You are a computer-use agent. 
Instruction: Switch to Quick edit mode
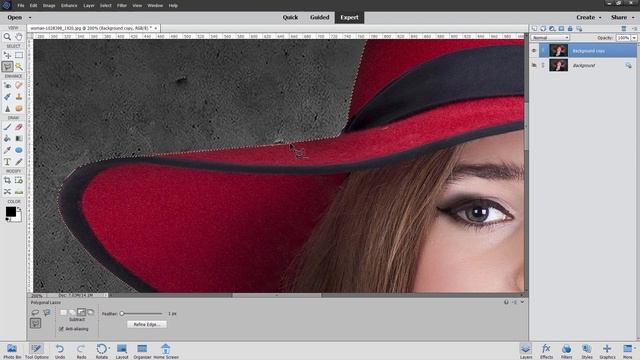click(290, 18)
